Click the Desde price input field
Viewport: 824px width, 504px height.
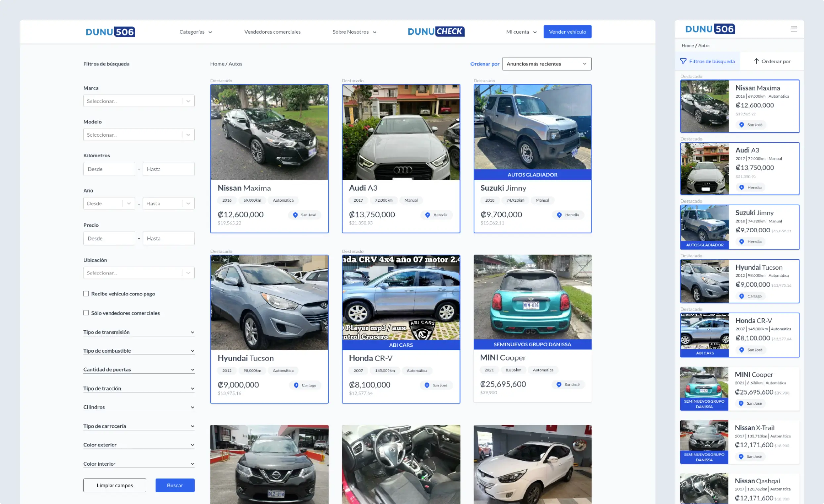point(109,238)
